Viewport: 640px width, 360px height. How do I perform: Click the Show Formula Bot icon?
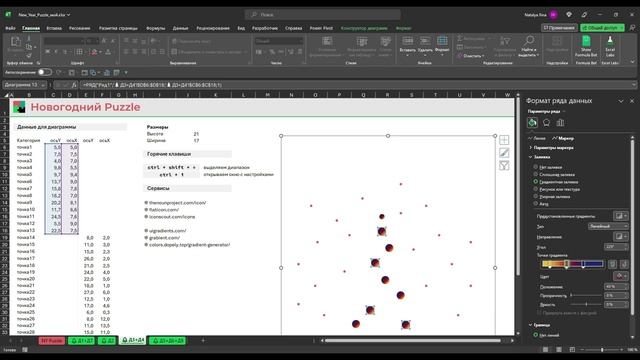tap(586, 41)
